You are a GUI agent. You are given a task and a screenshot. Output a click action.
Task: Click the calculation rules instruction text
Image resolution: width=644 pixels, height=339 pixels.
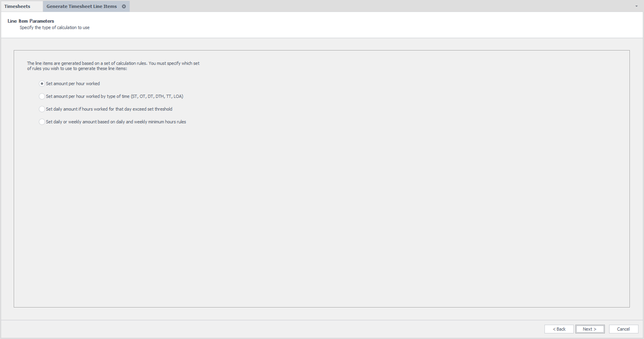pos(113,66)
